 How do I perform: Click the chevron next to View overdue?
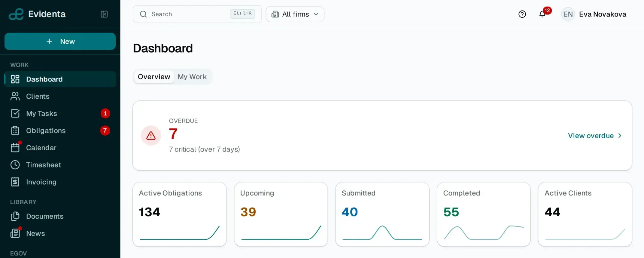click(620, 136)
